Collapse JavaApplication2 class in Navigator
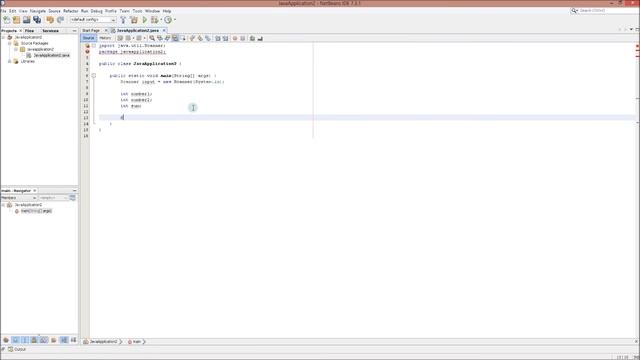 (x=3, y=205)
